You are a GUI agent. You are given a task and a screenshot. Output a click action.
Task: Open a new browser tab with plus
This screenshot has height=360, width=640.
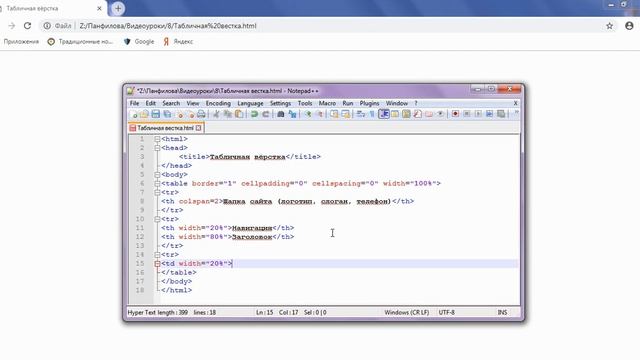118,8
